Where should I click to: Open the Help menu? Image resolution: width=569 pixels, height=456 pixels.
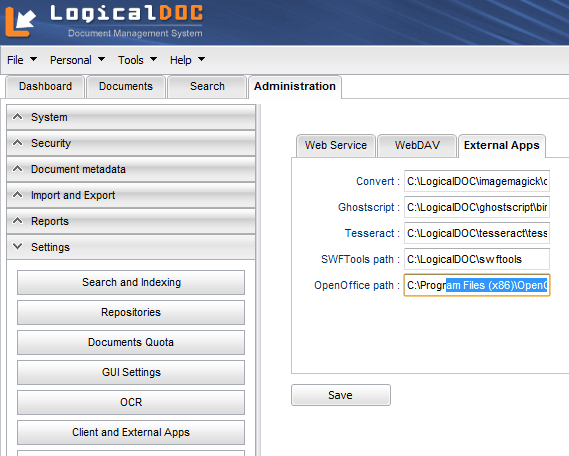pyautogui.click(x=187, y=60)
